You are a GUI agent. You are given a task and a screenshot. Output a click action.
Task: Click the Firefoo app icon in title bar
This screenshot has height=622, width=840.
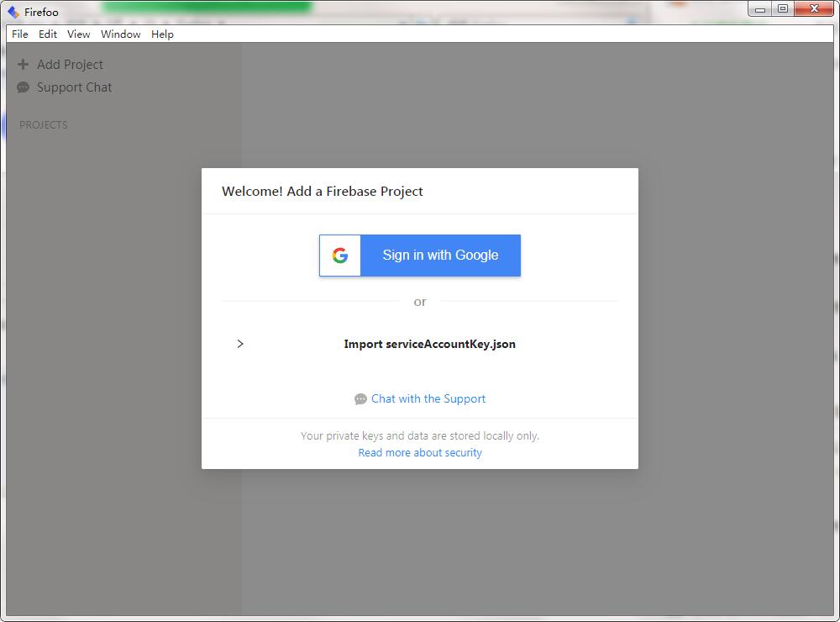click(13, 12)
